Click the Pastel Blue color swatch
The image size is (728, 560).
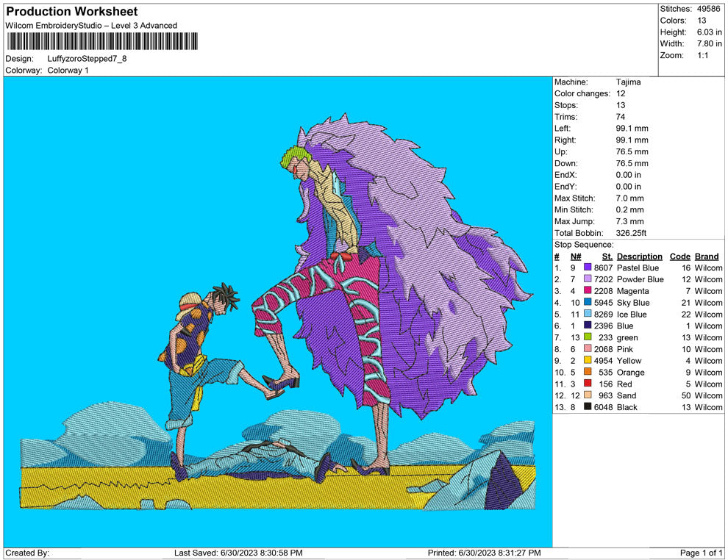588,268
